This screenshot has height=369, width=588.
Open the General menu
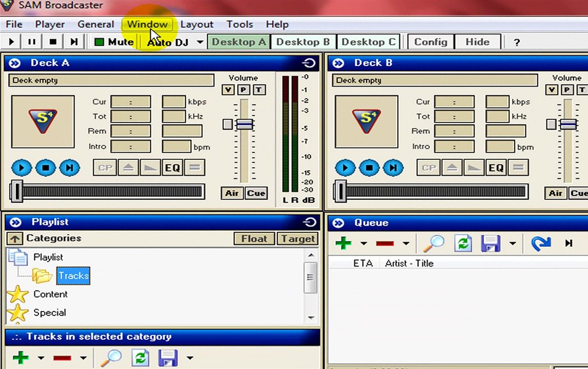[95, 25]
